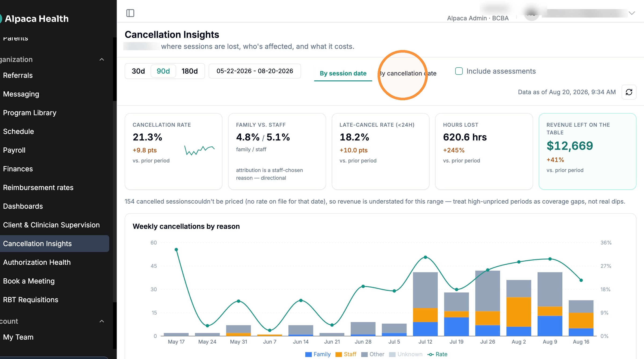Click the Family vs. Staff card
This screenshot has width=644, height=359.
[x=277, y=151]
